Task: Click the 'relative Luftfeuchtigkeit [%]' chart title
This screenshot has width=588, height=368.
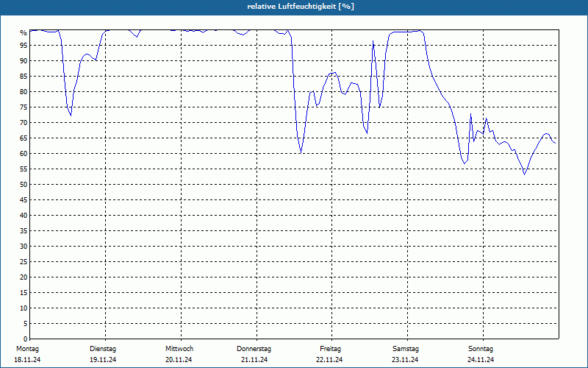Action: pos(301,7)
